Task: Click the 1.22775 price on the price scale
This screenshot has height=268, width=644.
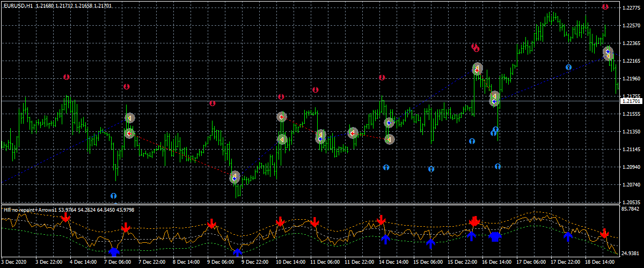Action: click(x=631, y=8)
